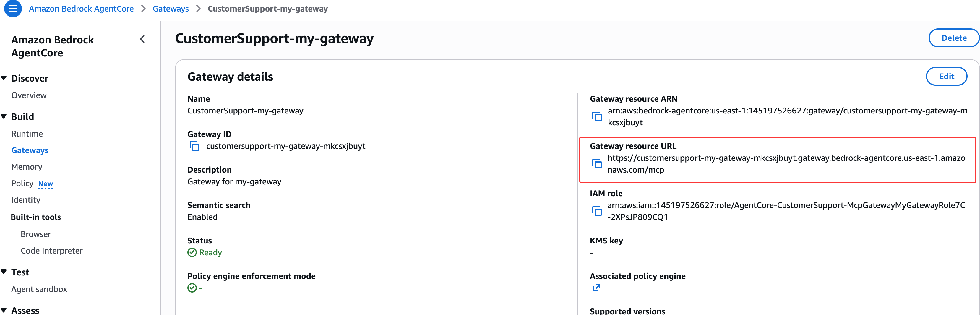Copy the Gateway resource URL

597,164
